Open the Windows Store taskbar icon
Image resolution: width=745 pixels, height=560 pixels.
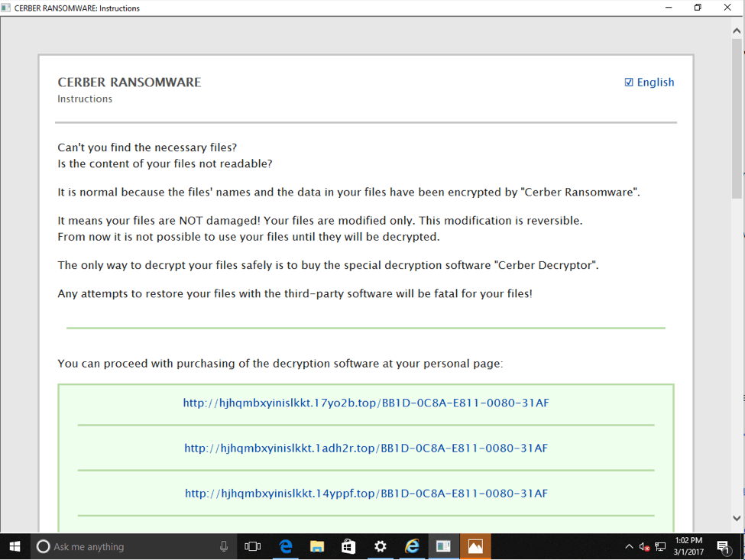point(348,547)
